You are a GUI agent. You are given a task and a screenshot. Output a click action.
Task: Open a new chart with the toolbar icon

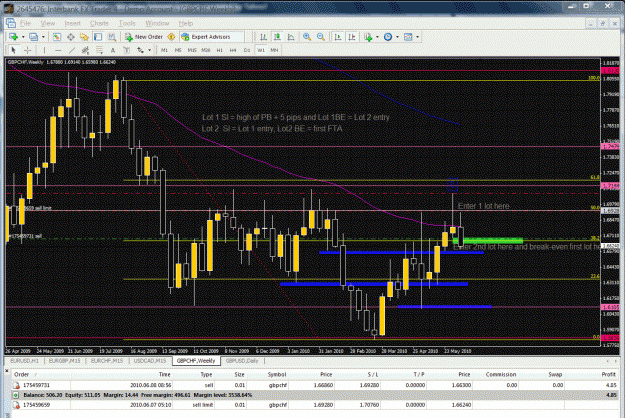(14, 37)
